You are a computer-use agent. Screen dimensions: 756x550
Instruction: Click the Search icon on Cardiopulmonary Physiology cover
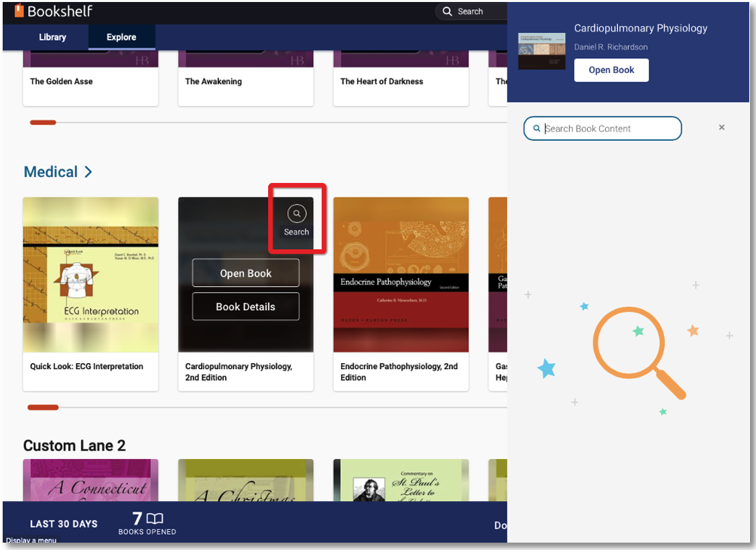click(x=296, y=213)
